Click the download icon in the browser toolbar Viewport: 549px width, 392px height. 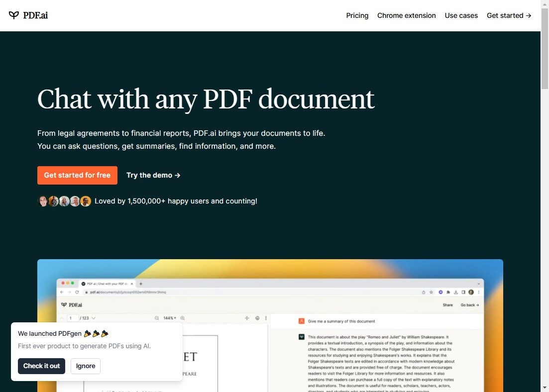(455, 292)
